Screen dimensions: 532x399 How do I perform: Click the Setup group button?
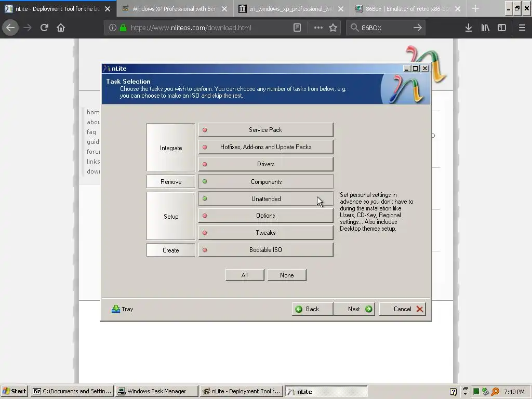click(171, 216)
